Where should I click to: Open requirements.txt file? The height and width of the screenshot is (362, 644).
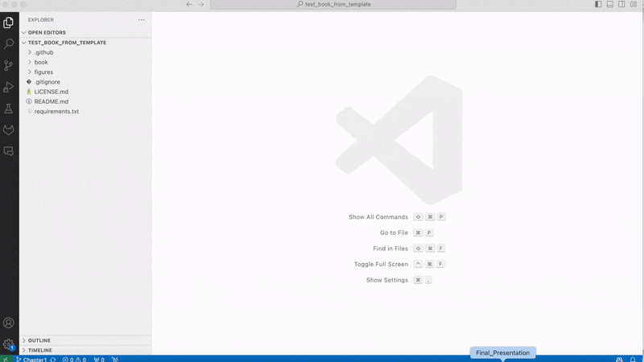click(86, 112)
